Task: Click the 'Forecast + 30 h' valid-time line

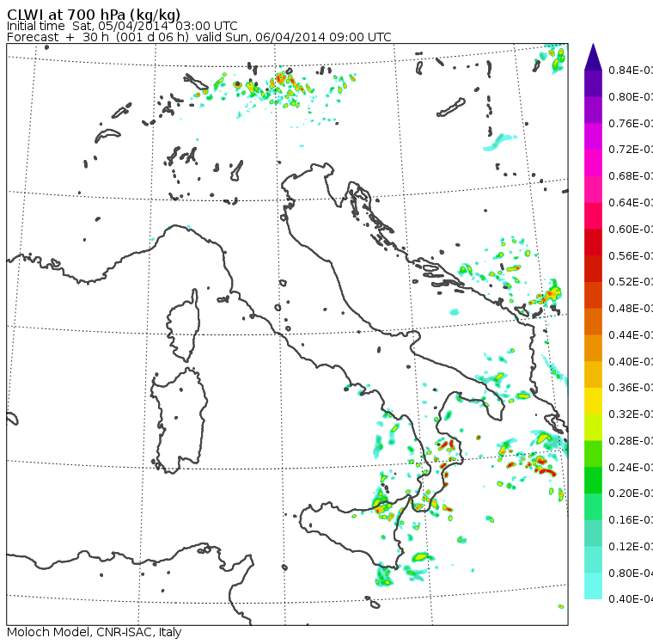Action: click(199, 37)
